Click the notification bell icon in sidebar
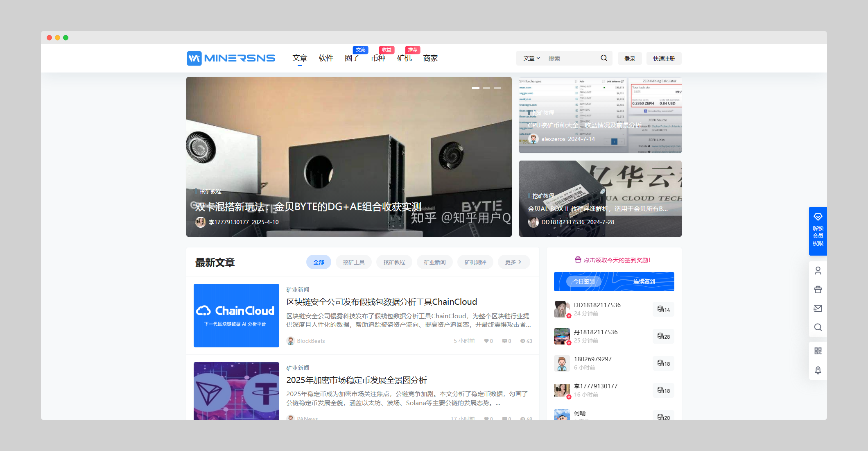868x451 pixels. (818, 370)
